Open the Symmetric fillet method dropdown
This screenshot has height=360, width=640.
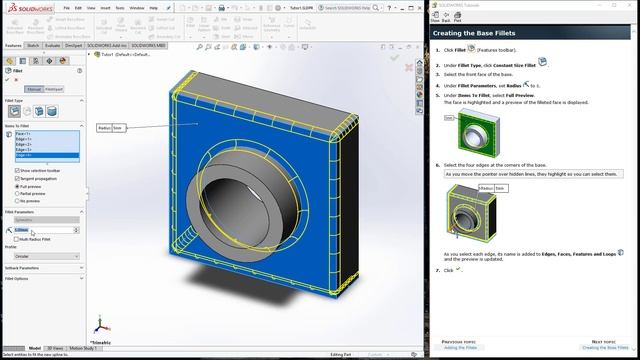coord(47,220)
